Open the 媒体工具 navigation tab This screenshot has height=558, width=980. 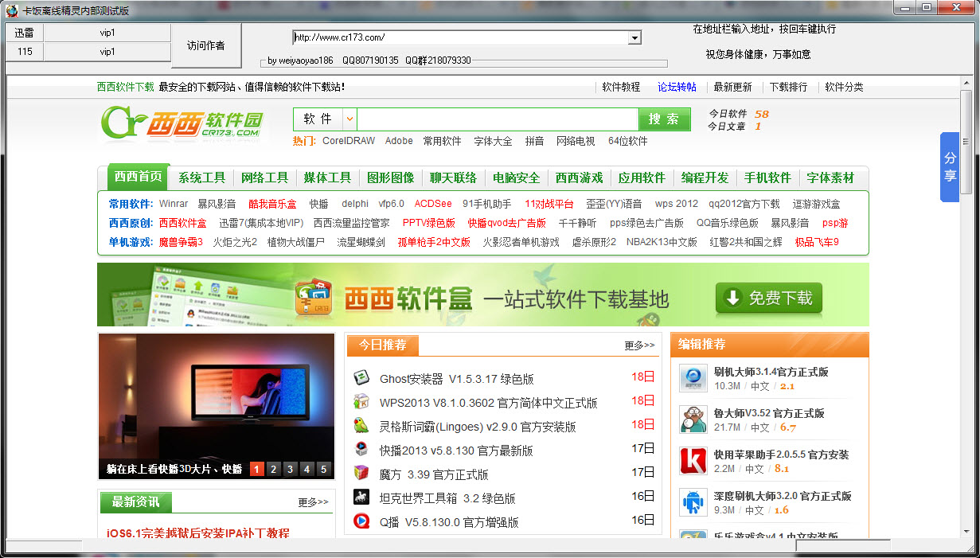327,178
